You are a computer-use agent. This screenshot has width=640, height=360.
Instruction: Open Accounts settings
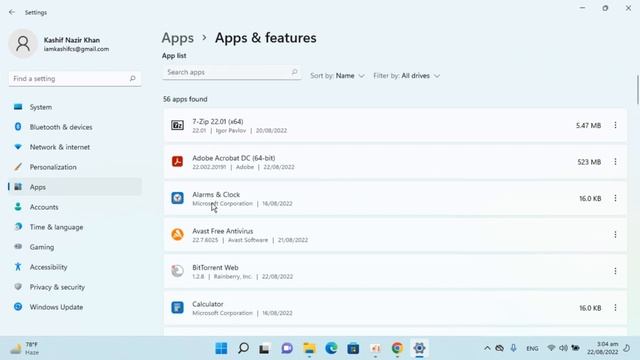pos(75,207)
